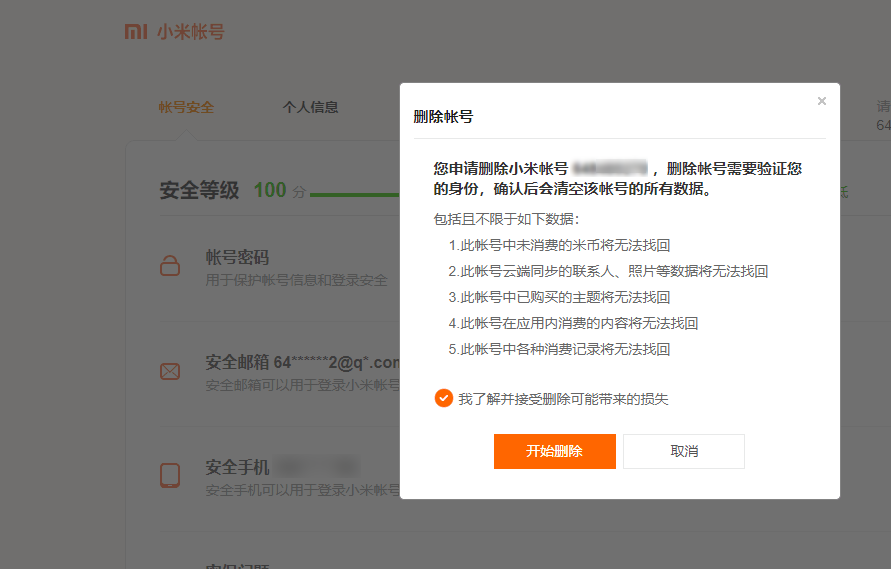The height and width of the screenshot is (569, 891).
Task: Select the 安全手机 row title
Action: tap(238, 467)
